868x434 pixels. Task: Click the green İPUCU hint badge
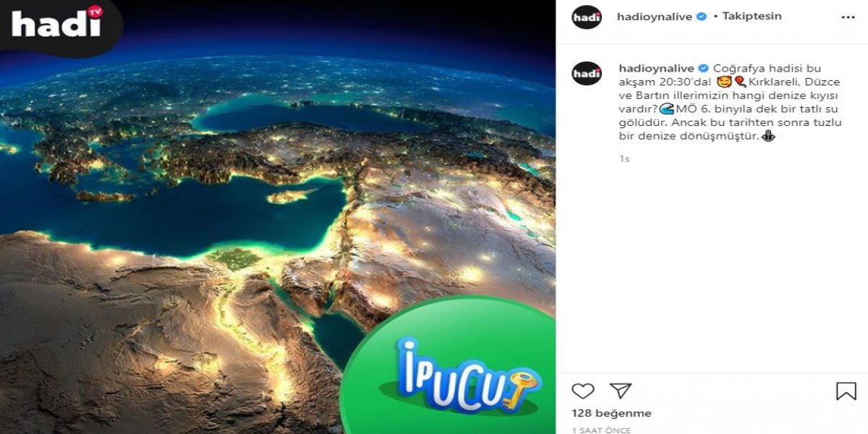point(448,365)
